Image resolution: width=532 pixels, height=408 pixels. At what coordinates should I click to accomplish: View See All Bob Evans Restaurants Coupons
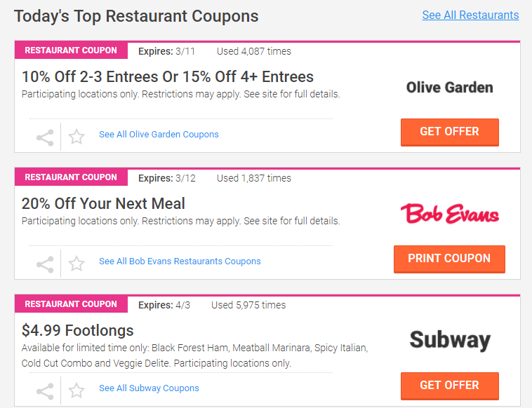click(x=180, y=261)
